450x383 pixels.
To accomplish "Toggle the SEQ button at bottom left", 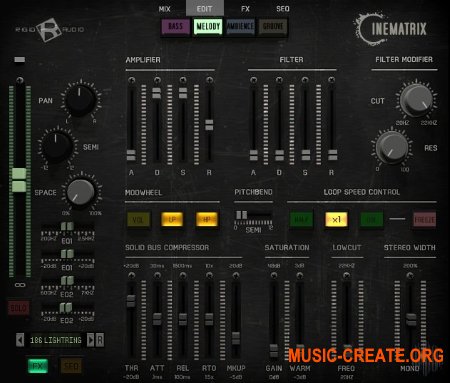I will tap(71, 366).
